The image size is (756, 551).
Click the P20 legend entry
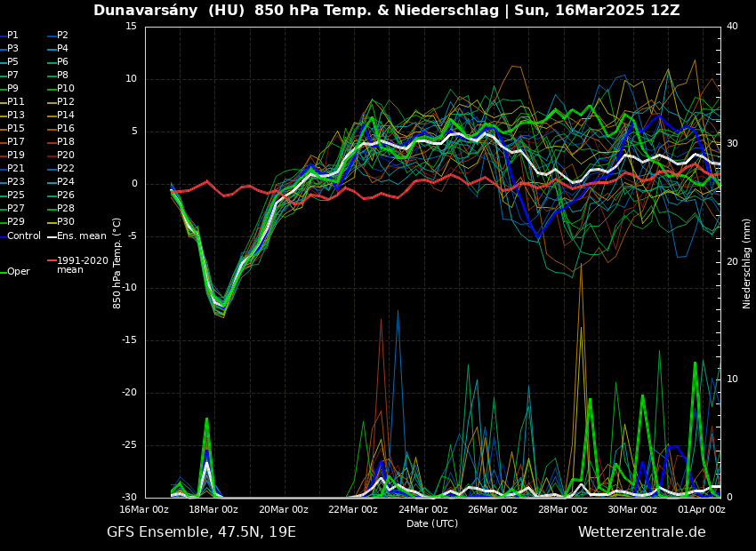coord(65,156)
